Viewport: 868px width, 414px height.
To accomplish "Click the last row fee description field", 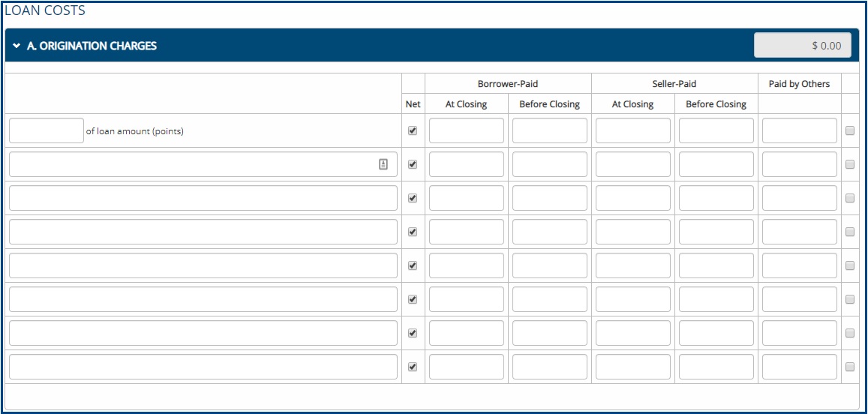I will [203, 367].
